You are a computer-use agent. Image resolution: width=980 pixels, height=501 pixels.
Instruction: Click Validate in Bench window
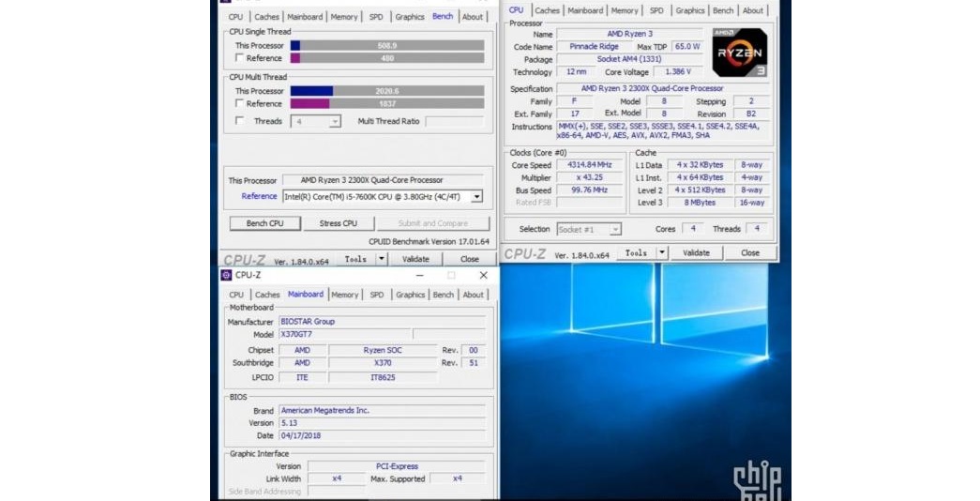(x=415, y=258)
